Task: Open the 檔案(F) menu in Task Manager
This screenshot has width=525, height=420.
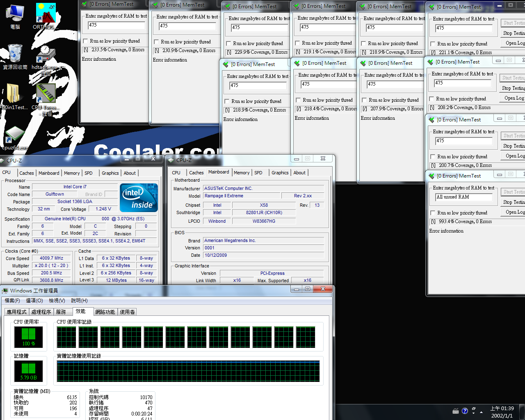Action: tap(12, 301)
